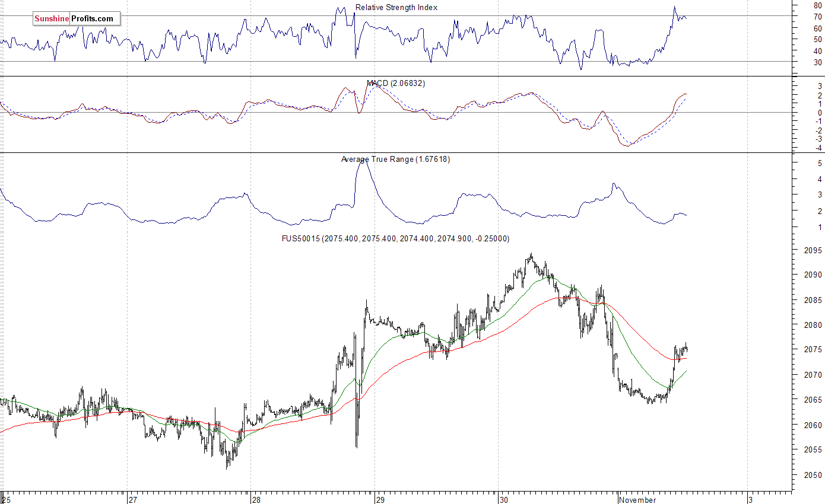
Task: Select the MACD (2.06832) label
Action: pyautogui.click(x=396, y=84)
